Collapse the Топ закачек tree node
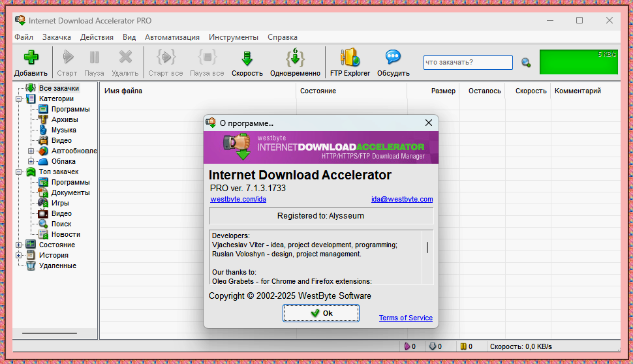This screenshot has height=364, width=633. tap(18, 172)
